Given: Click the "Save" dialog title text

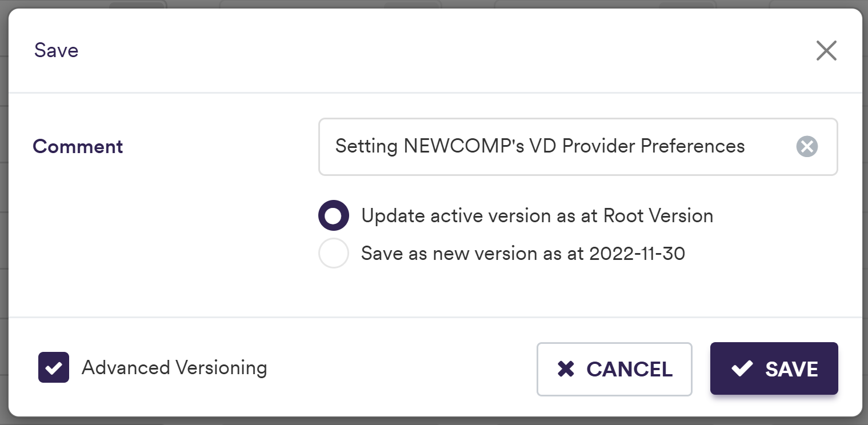Looking at the screenshot, I should click(56, 50).
